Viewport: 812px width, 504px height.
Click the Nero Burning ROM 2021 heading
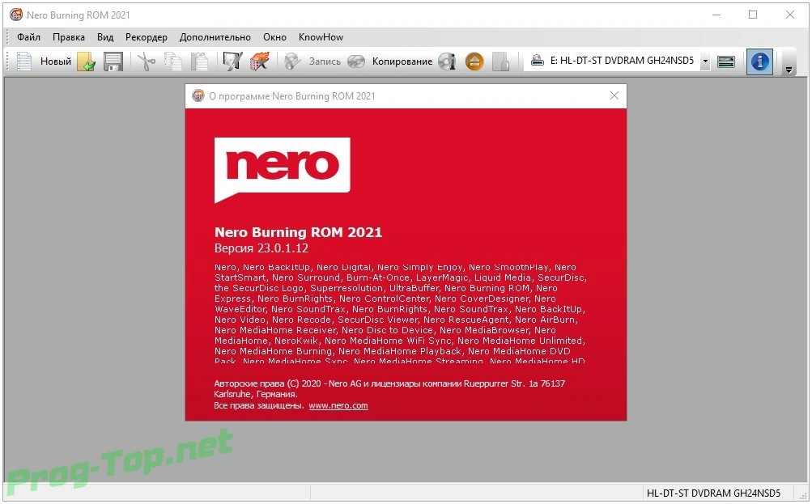click(298, 232)
